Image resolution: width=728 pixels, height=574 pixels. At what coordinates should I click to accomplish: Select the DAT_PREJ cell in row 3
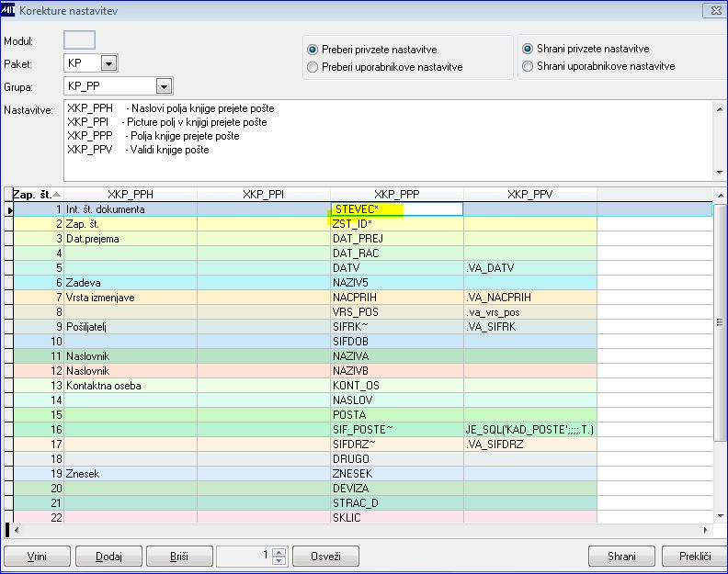pyautogui.click(x=396, y=239)
